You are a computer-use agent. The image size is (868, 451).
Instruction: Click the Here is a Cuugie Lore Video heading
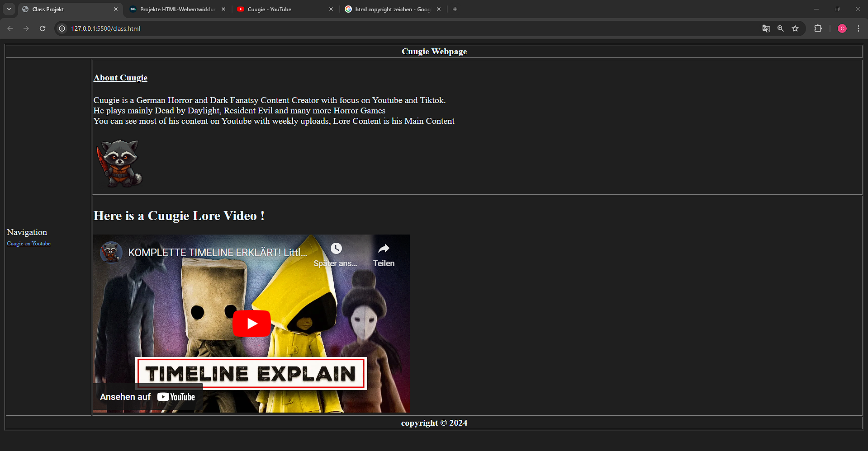click(179, 216)
